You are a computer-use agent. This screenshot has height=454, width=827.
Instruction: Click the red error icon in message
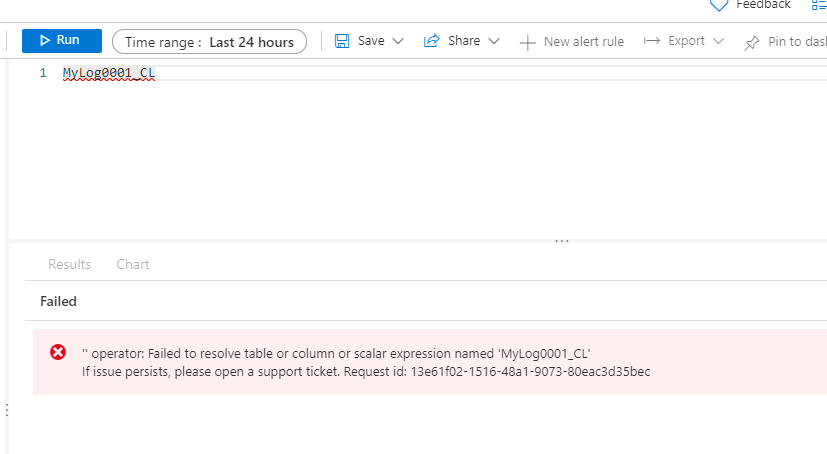click(x=58, y=352)
